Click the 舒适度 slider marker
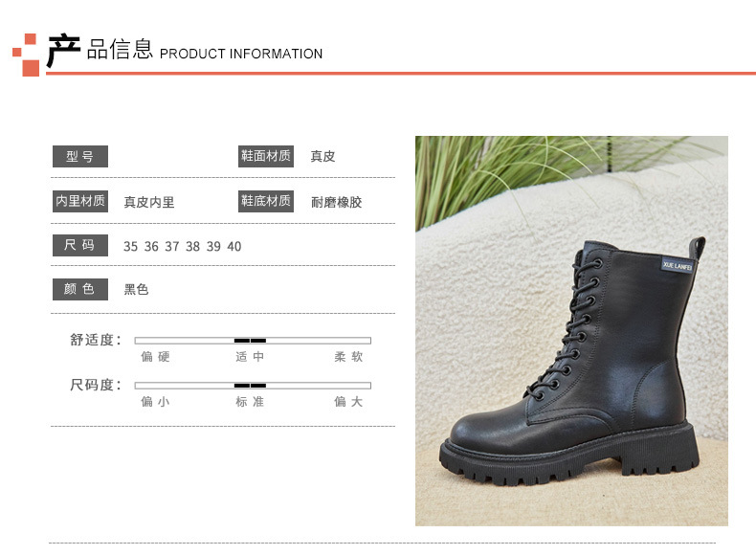Image resolution: width=756 pixels, height=555 pixels. click(250, 341)
